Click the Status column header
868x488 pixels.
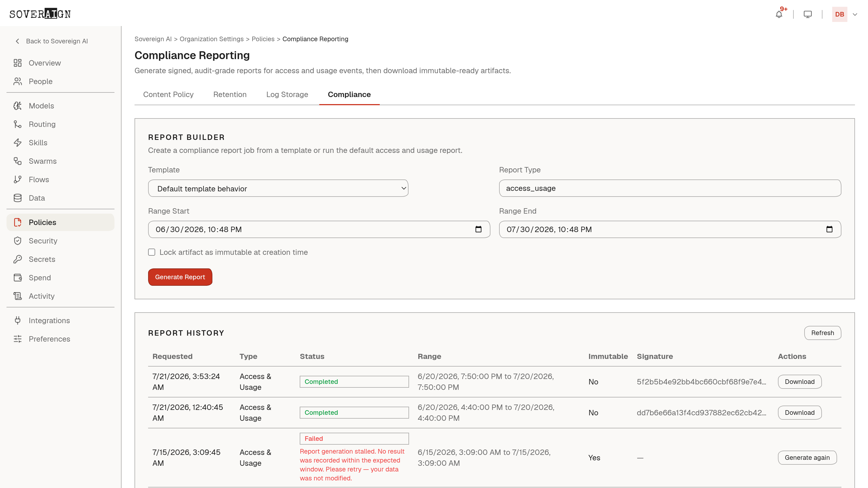click(312, 356)
